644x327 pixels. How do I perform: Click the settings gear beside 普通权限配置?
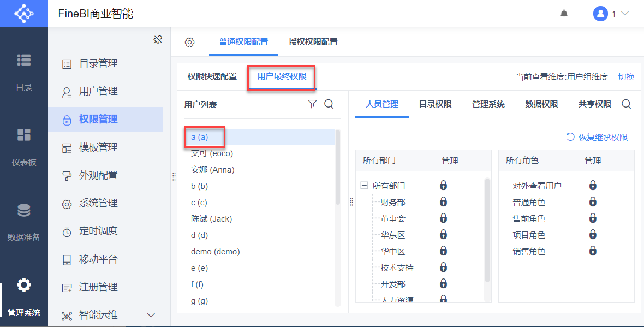point(189,42)
